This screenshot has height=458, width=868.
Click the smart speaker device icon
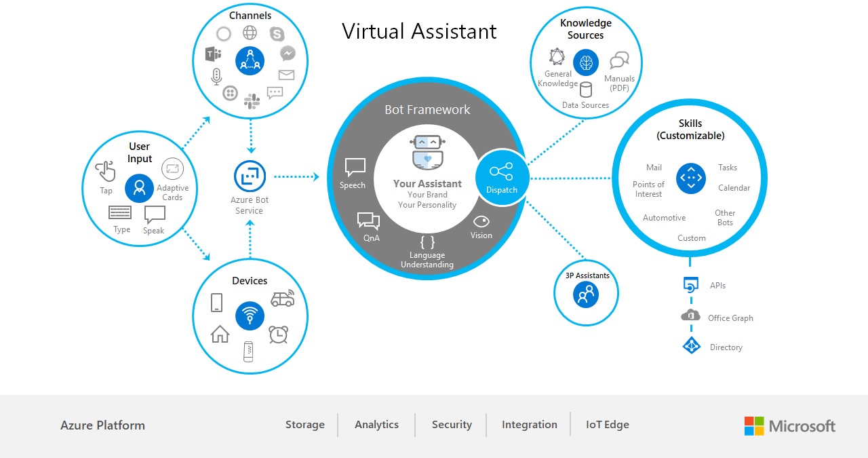[x=249, y=351]
